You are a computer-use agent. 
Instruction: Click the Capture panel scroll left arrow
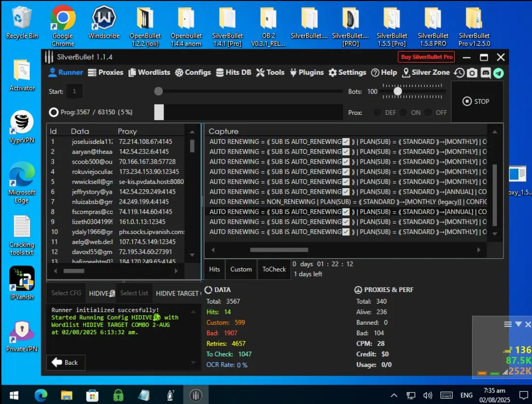pyautogui.click(x=213, y=250)
